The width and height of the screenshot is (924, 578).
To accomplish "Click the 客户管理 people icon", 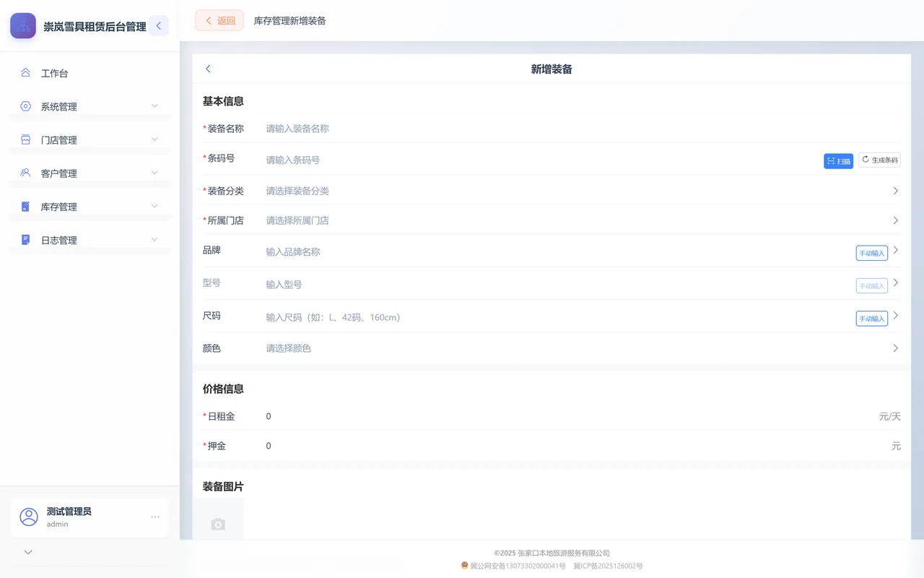I will pos(25,173).
